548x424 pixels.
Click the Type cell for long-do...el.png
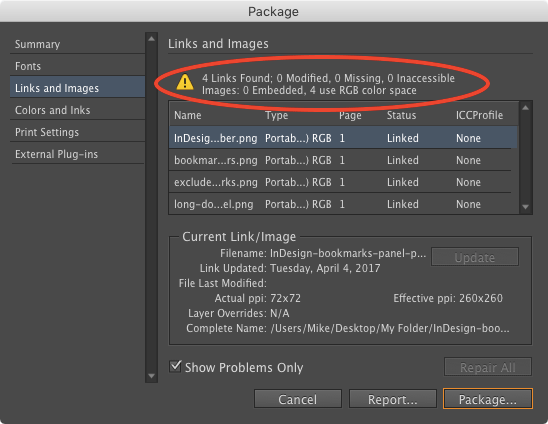[298, 204]
